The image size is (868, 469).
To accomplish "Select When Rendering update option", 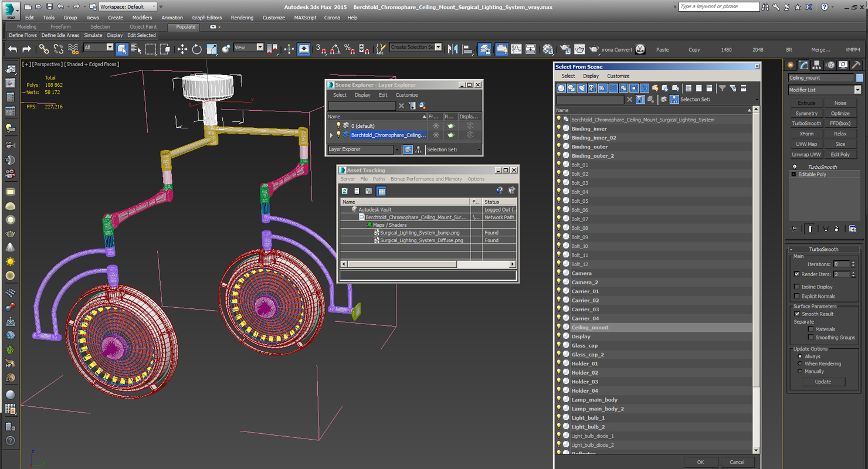I will (799, 363).
